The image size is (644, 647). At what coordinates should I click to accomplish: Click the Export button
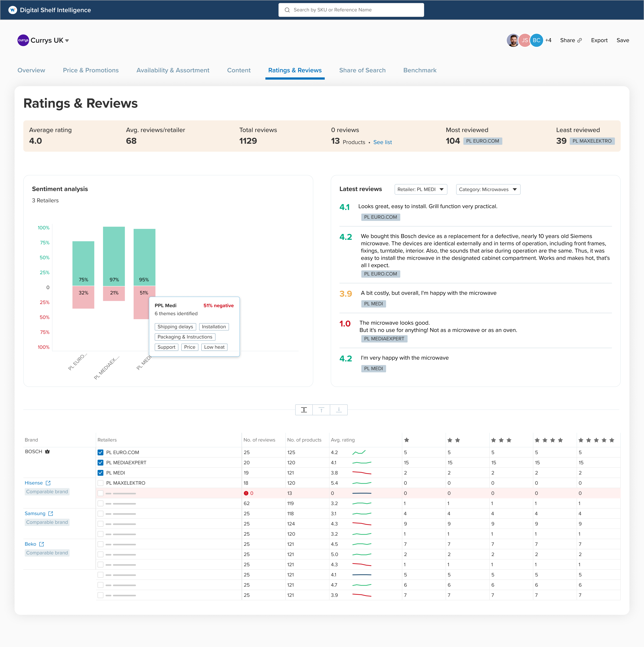pos(599,40)
